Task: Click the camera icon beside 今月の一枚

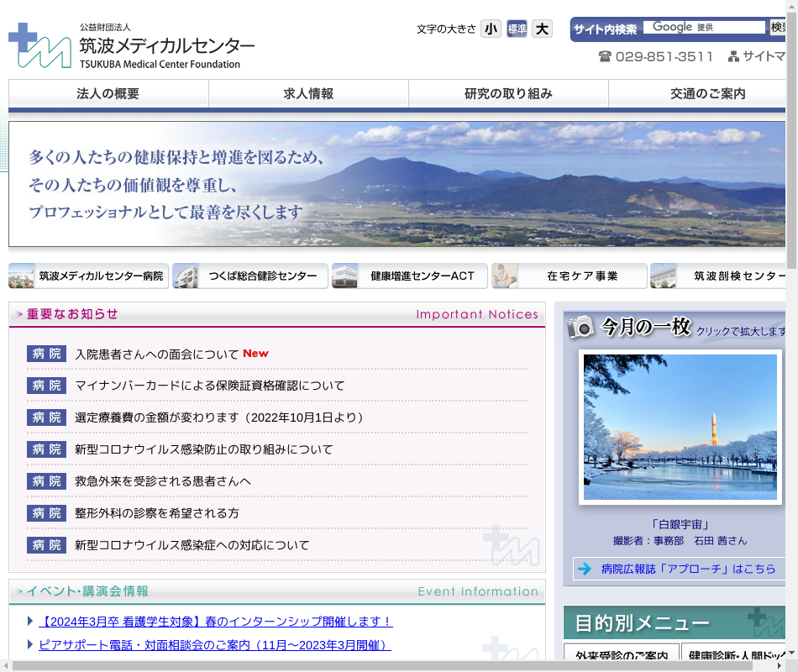Action: (580, 327)
